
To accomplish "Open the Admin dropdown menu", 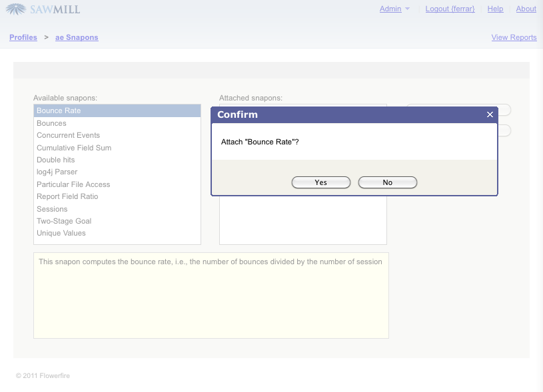I will click(x=394, y=9).
